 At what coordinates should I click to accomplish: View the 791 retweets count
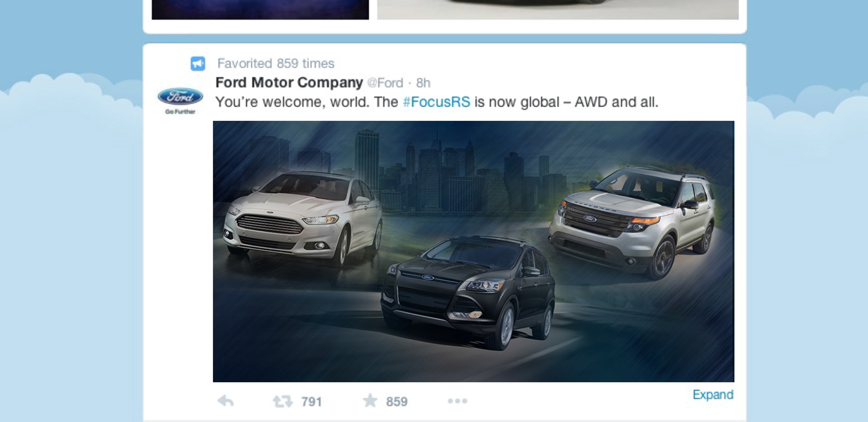tap(311, 402)
